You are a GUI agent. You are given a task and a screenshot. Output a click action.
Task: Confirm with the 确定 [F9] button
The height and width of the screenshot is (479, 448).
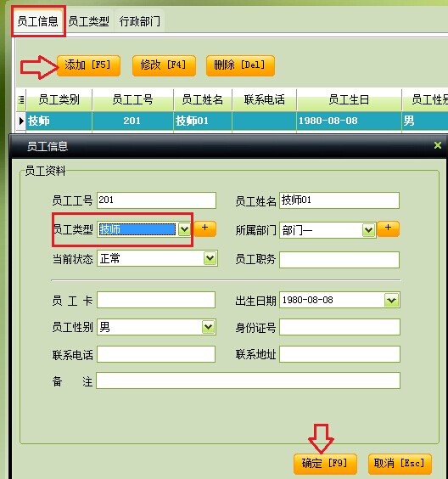[x=325, y=464]
